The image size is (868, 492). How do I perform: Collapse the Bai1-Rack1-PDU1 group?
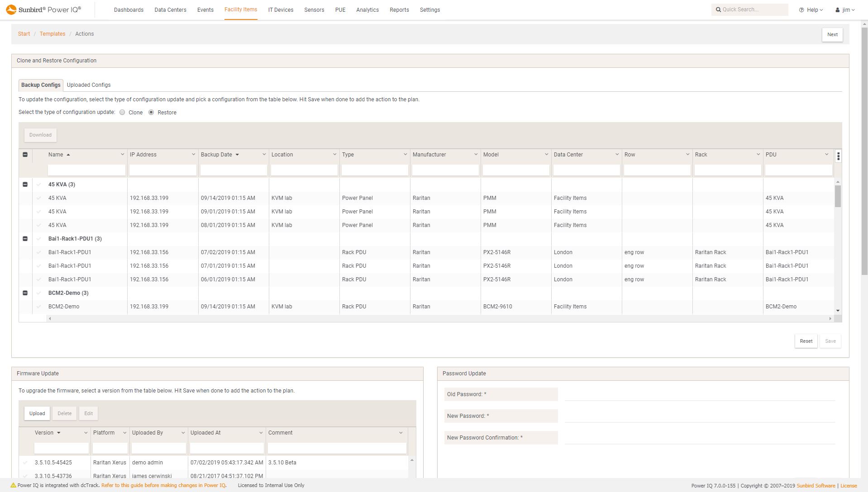[25, 238]
